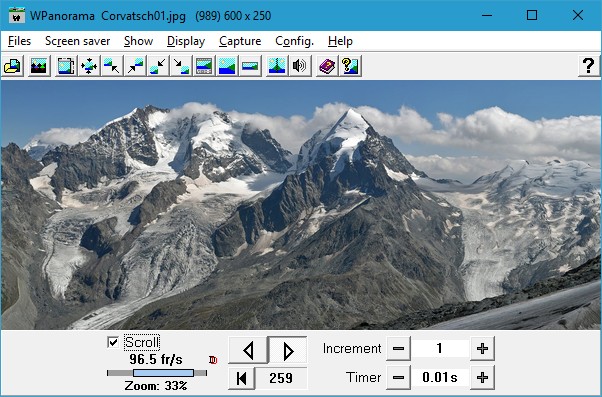Viewport: 602px width, 397px height.
Task: Click the move picture to bottom-left icon
Action: tap(158, 66)
